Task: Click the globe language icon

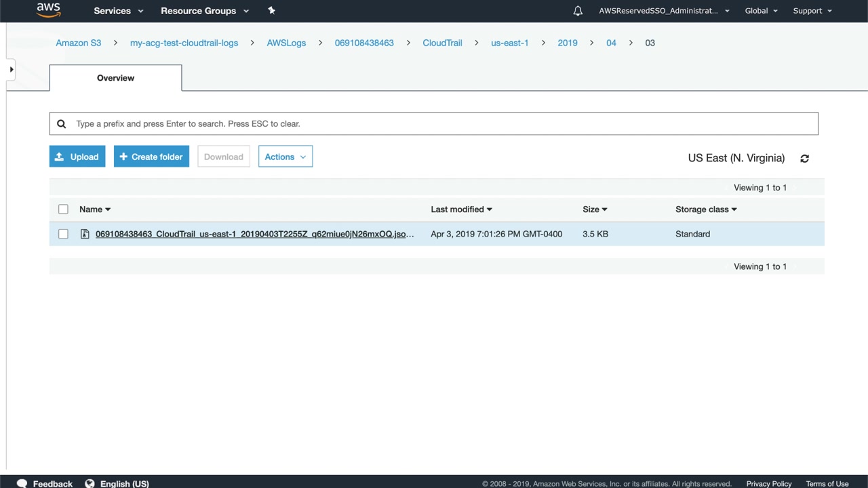Action: 90,483
